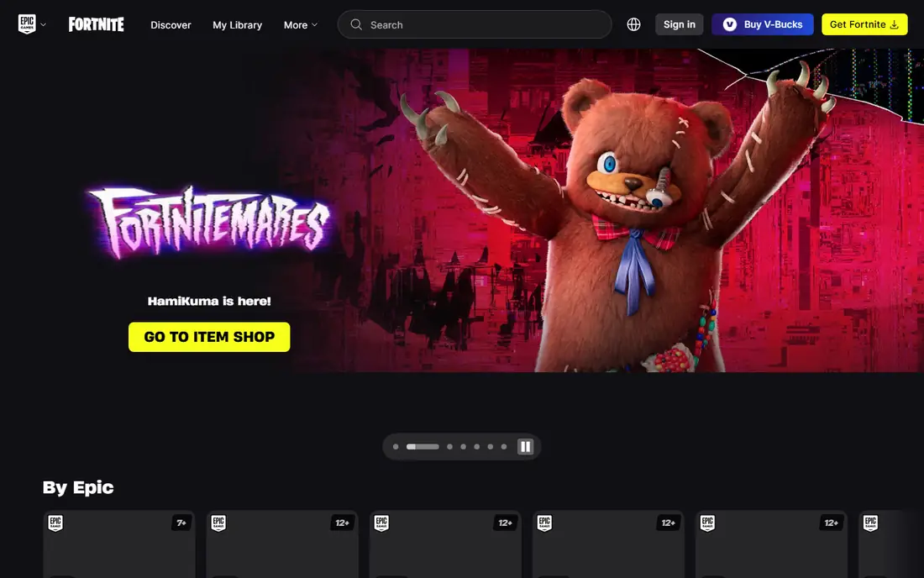Image resolution: width=924 pixels, height=578 pixels.
Task: Open the globe language selector
Action: click(x=633, y=24)
